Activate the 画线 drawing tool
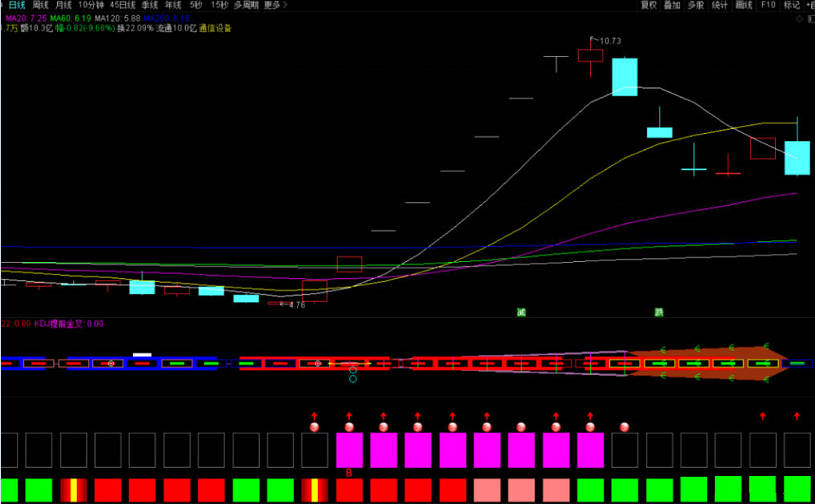The height and width of the screenshot is (504, 815). coord(744,5)
